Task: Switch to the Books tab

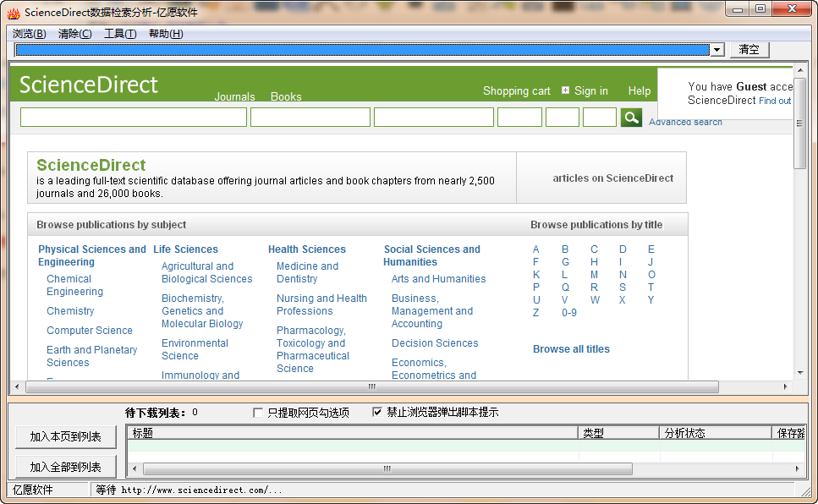Action: click(286, 96)
